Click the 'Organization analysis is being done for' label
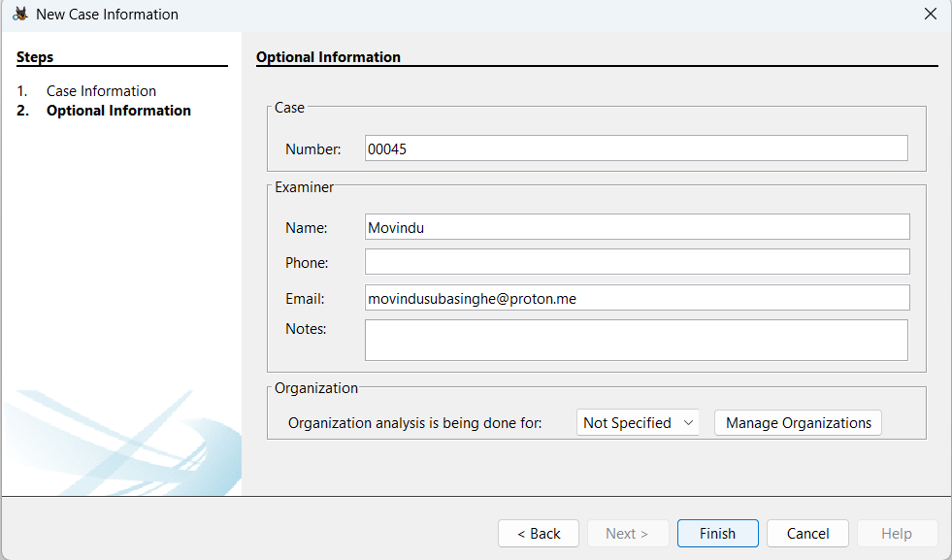 (x=414, y=423)
